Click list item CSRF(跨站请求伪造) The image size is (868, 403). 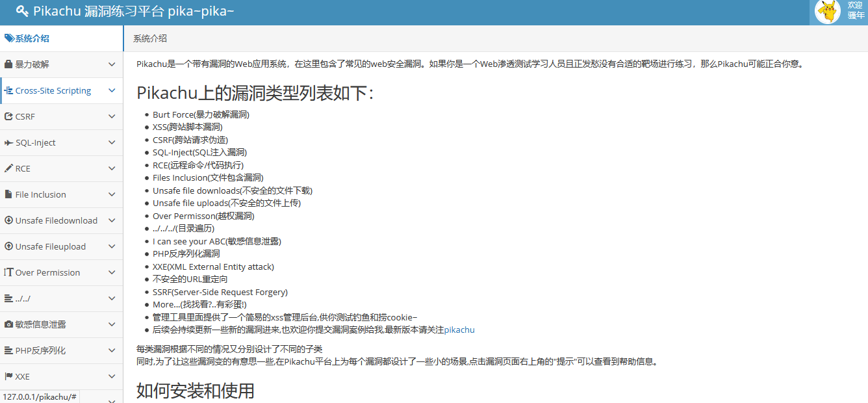tap(190, 140)
